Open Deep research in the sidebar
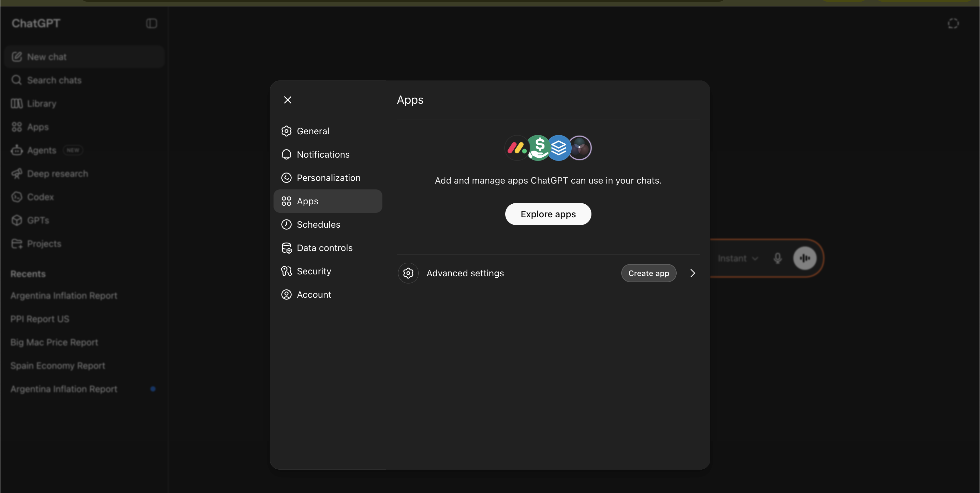This screenshot has width=980, height=493. coord(84,174)
